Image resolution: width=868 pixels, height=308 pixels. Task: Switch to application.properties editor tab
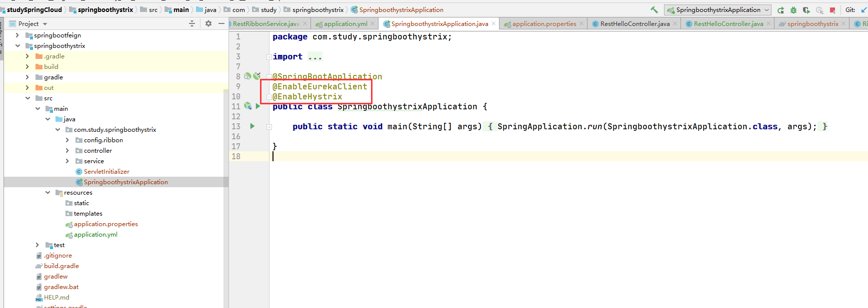544,24
